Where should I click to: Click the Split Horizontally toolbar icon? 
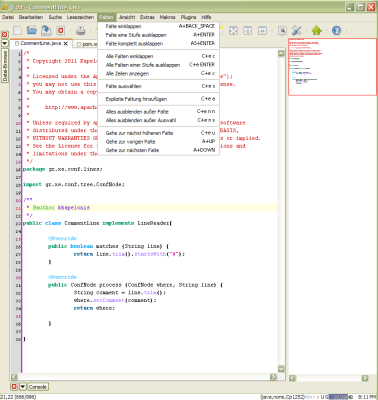point(248,31)
